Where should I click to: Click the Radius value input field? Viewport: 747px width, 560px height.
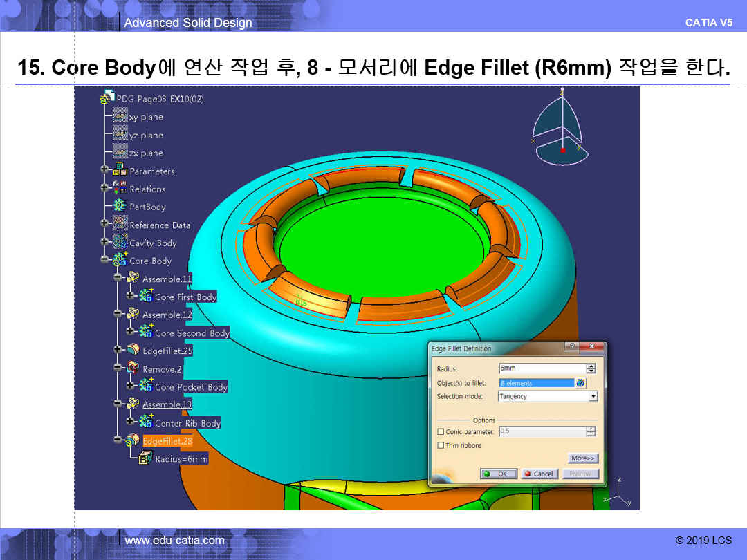coord(542,368)
